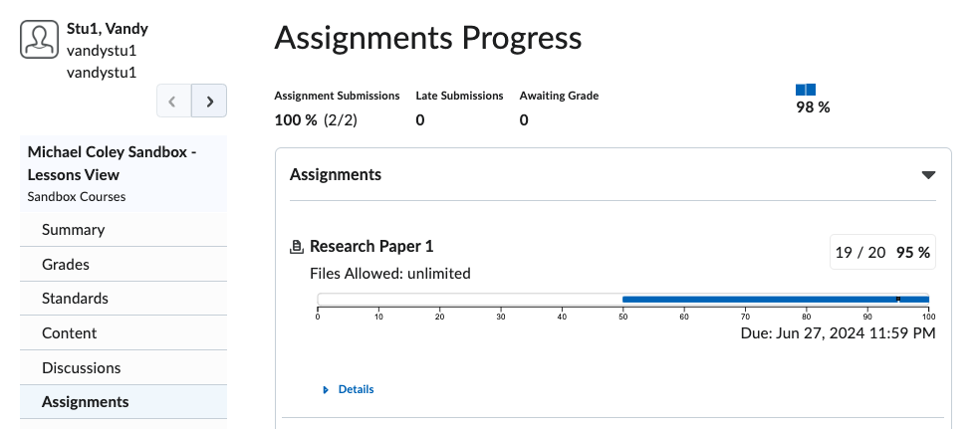980x429 pixels.
Task: Open Discussions in the sidebar
Action: click(82, 368)
